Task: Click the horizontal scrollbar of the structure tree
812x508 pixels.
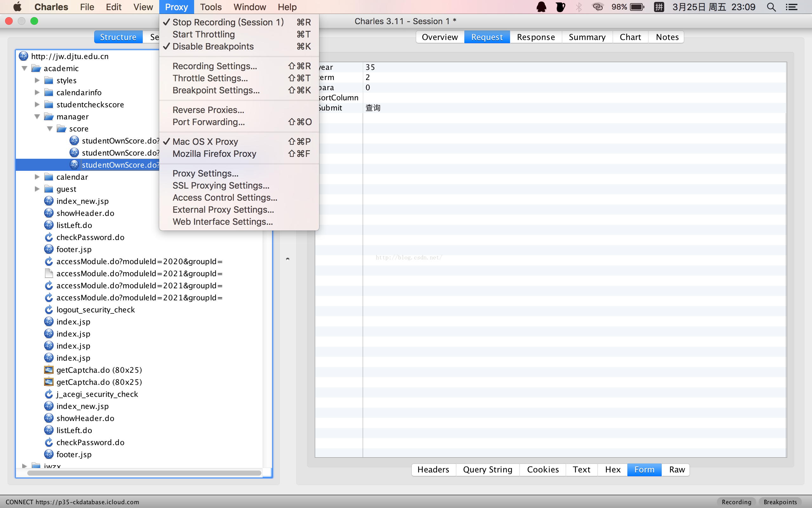Action: point(144,473)
